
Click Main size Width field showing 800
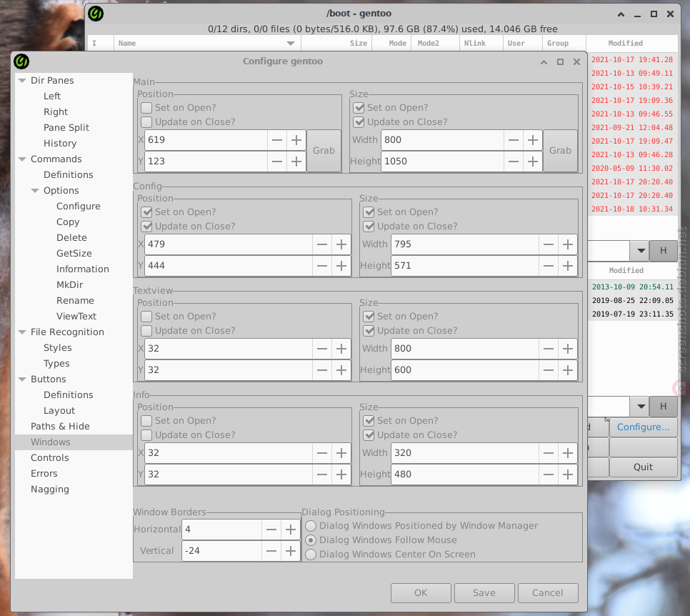tap(442, 140)
